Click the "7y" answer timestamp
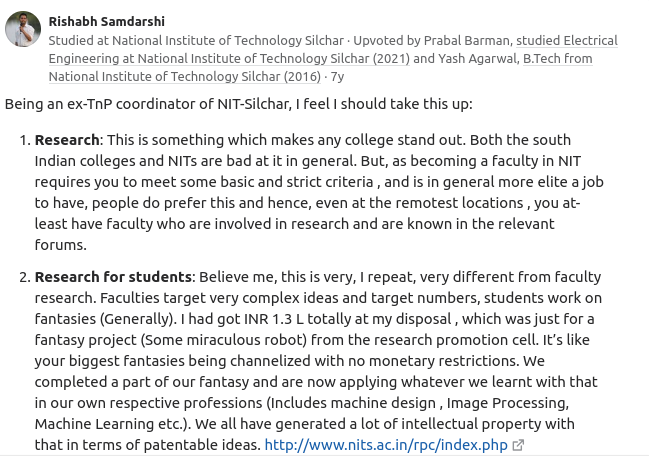The image size is (649, 456). pos(337,76)
